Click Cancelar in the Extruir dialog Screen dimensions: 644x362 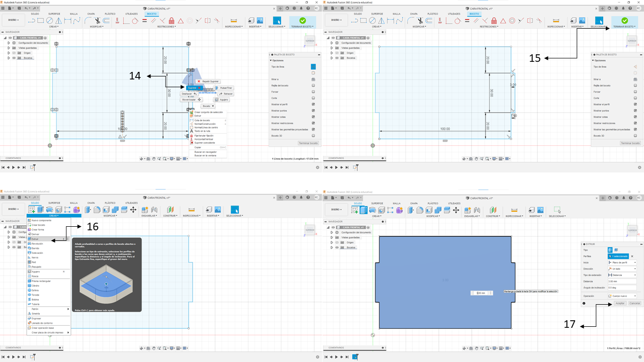[635, 303]
